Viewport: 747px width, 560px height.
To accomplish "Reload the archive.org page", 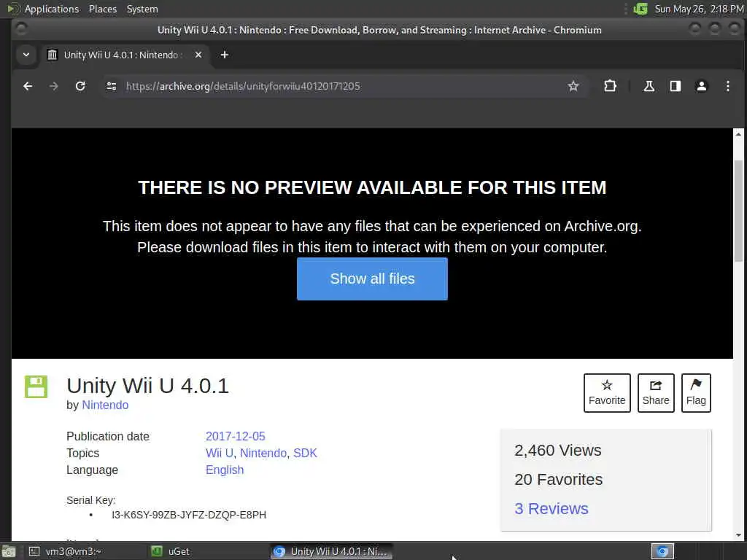I will [80, 86].
